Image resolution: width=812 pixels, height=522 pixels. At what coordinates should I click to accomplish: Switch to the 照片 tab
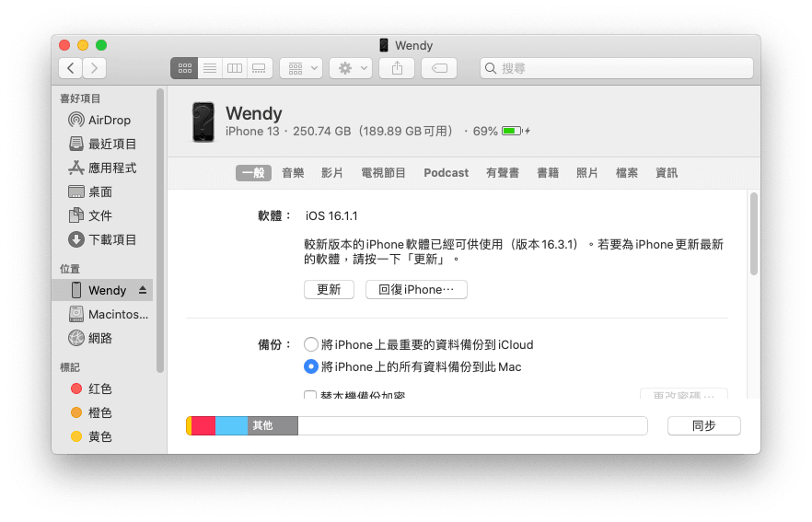tap(586, 173)
